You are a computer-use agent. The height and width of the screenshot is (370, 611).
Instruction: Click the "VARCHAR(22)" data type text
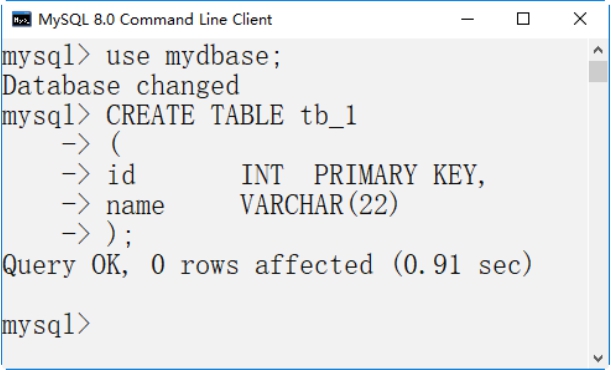[x=319, y=204]
